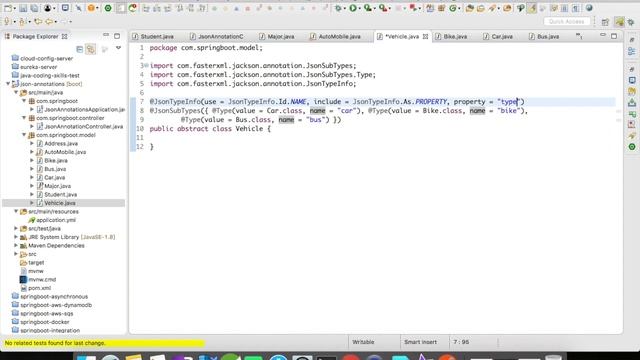
Task: Click the globe web browser icon
Action: (589, 8)
